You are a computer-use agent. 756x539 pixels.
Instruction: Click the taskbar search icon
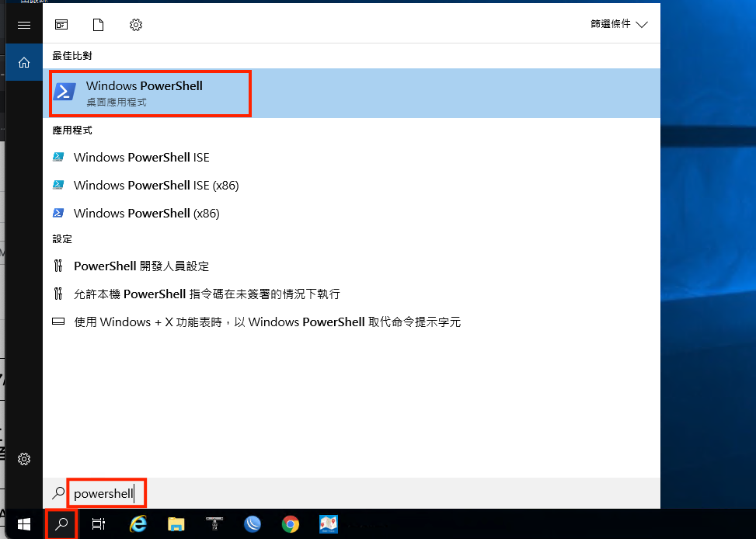point(61,524)
